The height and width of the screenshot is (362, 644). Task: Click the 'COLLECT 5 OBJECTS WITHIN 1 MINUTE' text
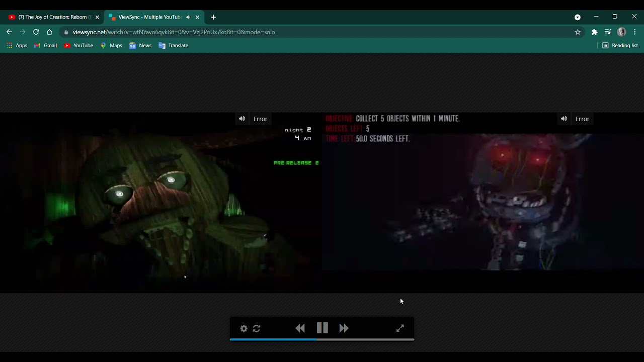click(x=408, y=119)
